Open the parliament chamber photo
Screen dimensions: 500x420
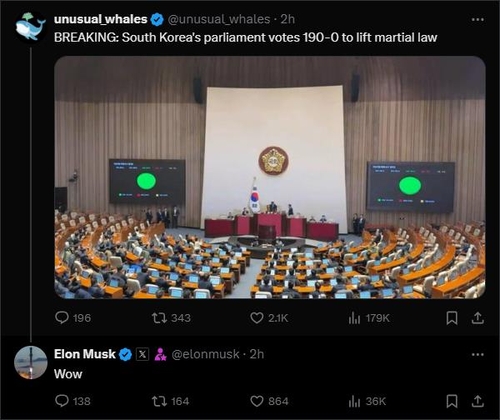coord(270,177)
